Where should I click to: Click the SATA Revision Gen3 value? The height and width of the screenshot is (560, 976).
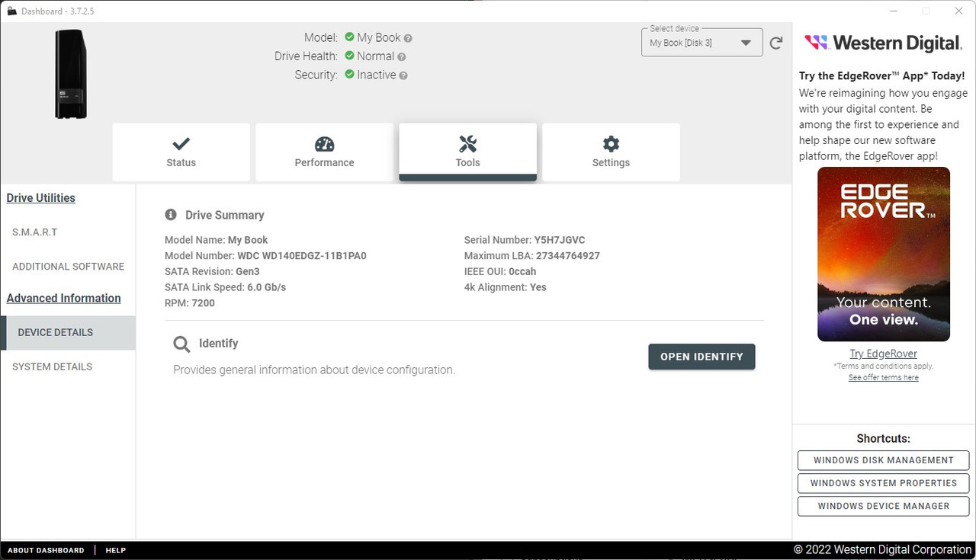tap(249, 271)
